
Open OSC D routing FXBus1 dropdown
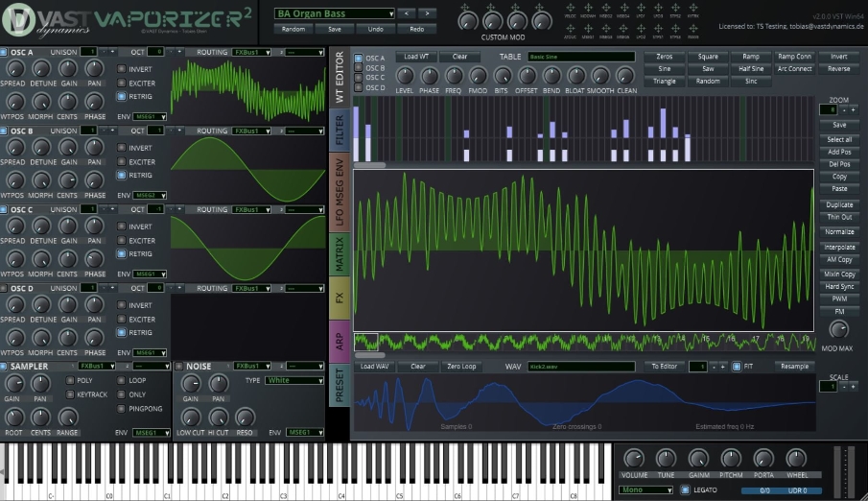coord(251,288)
